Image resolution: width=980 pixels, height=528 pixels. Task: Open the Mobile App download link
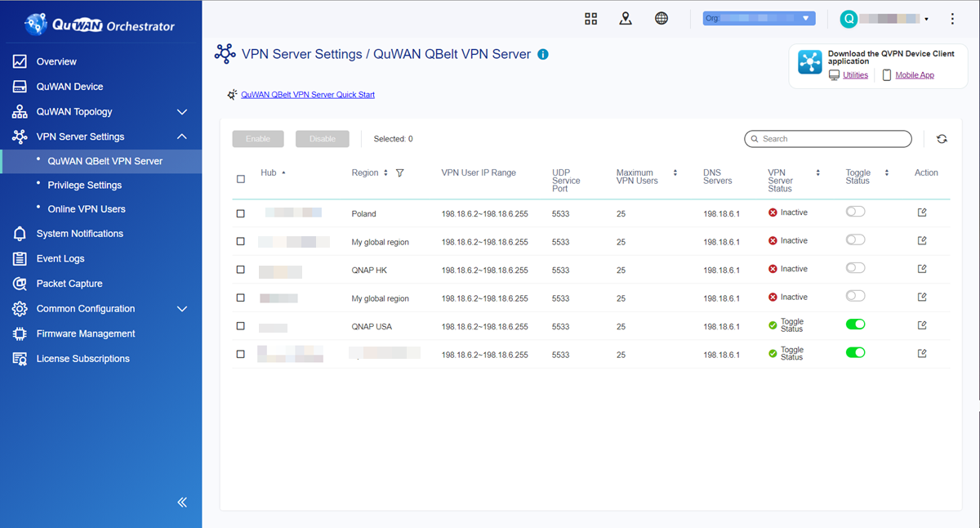(915, 75)
